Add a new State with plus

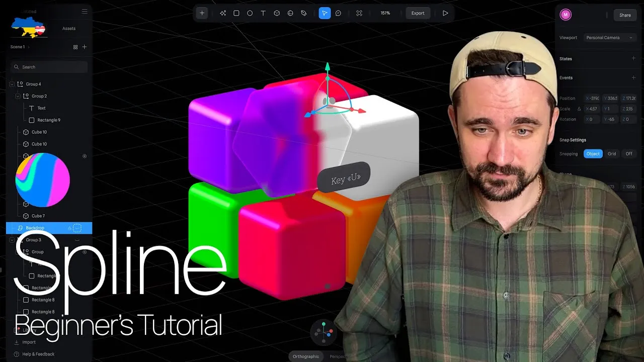point(633,58)
